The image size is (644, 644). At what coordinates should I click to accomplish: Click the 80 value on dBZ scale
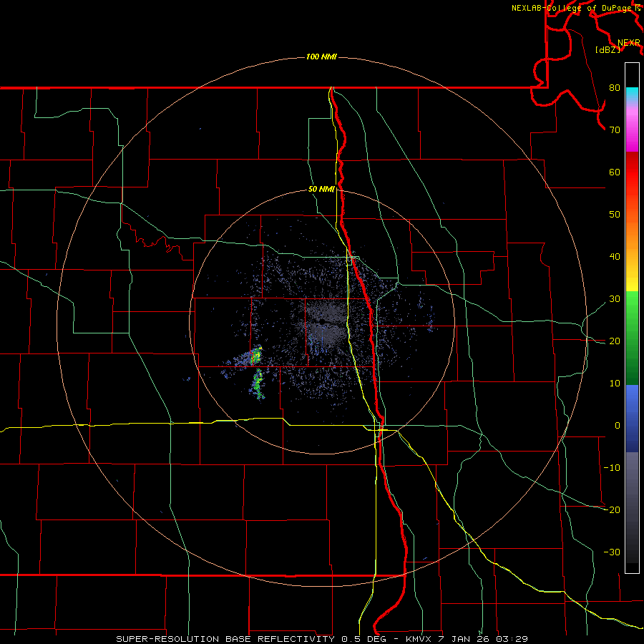[x=615, y=88]
